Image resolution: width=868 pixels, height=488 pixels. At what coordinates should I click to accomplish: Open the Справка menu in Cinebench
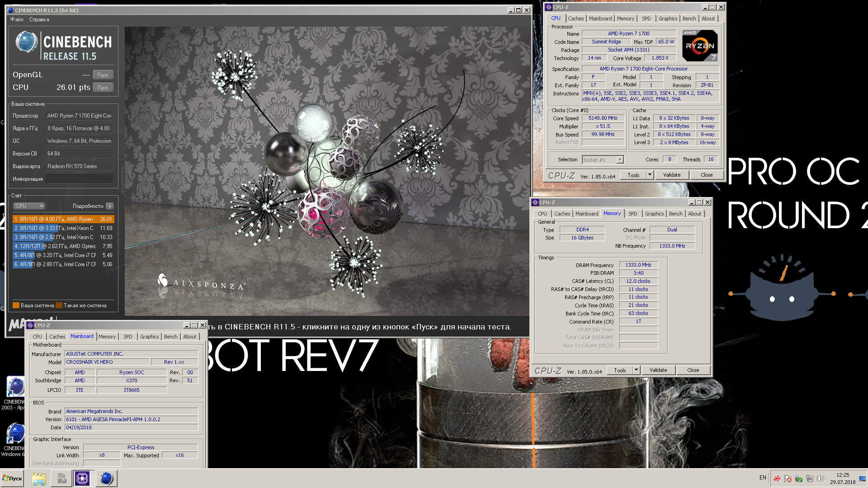pyautogui.click(x=39, y=19)
